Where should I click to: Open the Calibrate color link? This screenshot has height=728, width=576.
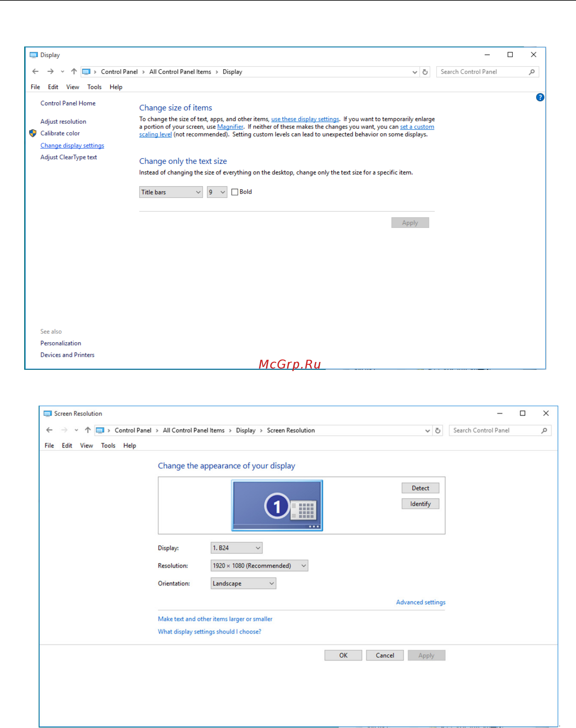pyautogui.click(x=60, y=133)
